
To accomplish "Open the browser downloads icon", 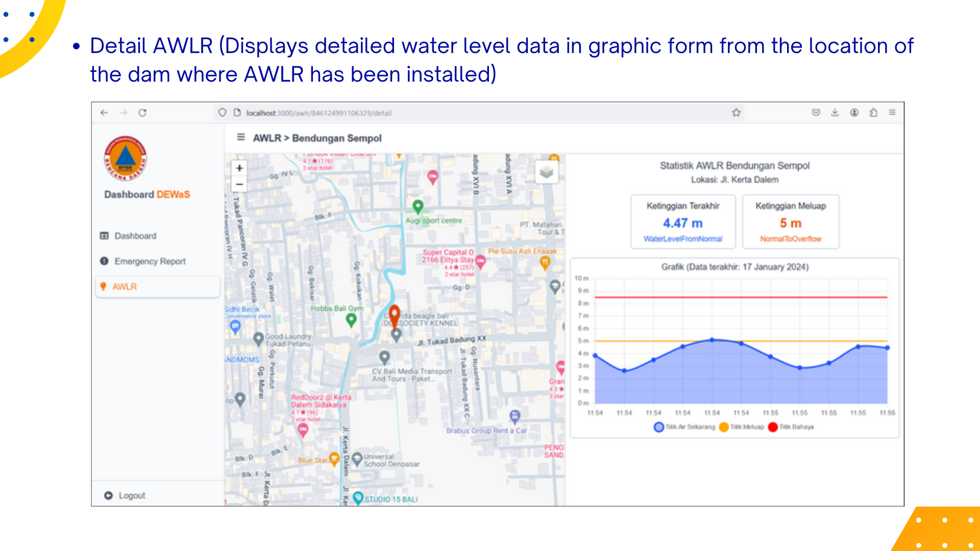I will coord(835,113).
